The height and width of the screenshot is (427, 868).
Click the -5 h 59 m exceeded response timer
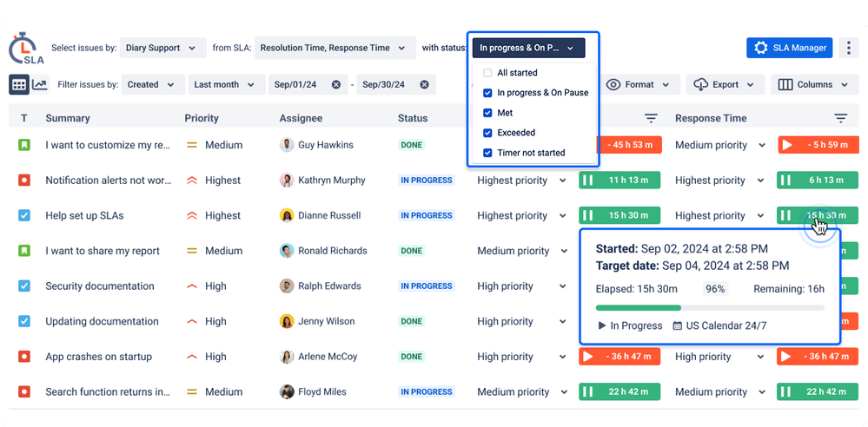(x=818, y=145)
